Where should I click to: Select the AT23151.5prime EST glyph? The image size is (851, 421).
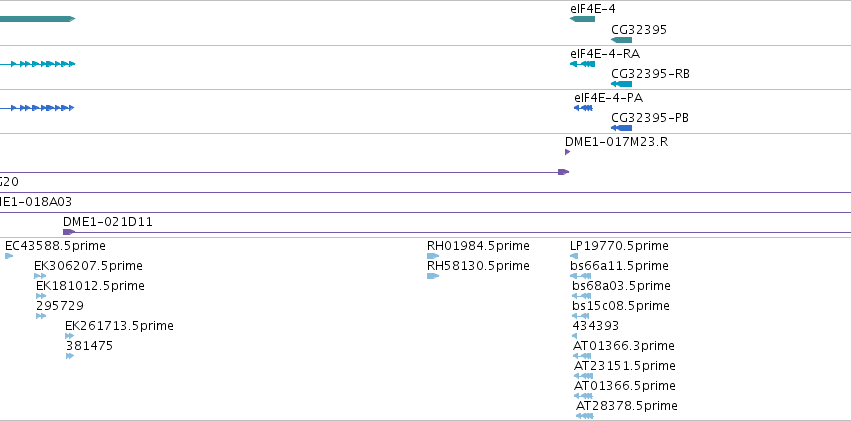tap(583, 376)
